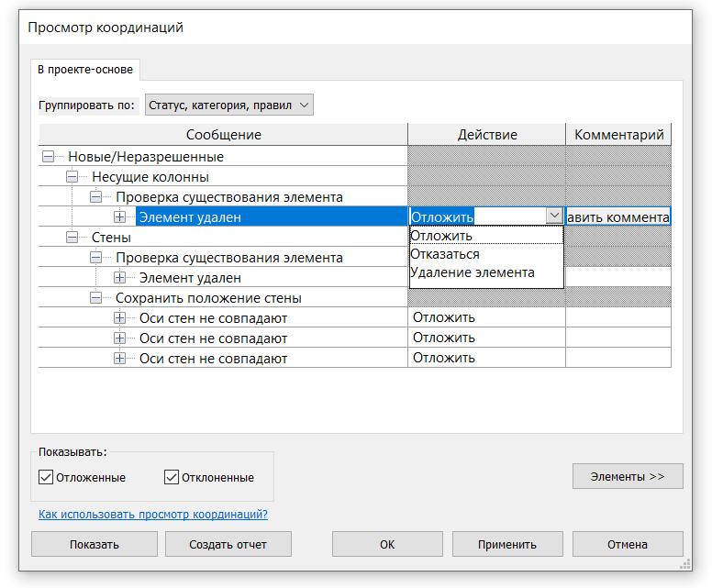Toggle the Отложенные checkbox
This screenshot has height=588, width=712.
[x=46, y=477]
